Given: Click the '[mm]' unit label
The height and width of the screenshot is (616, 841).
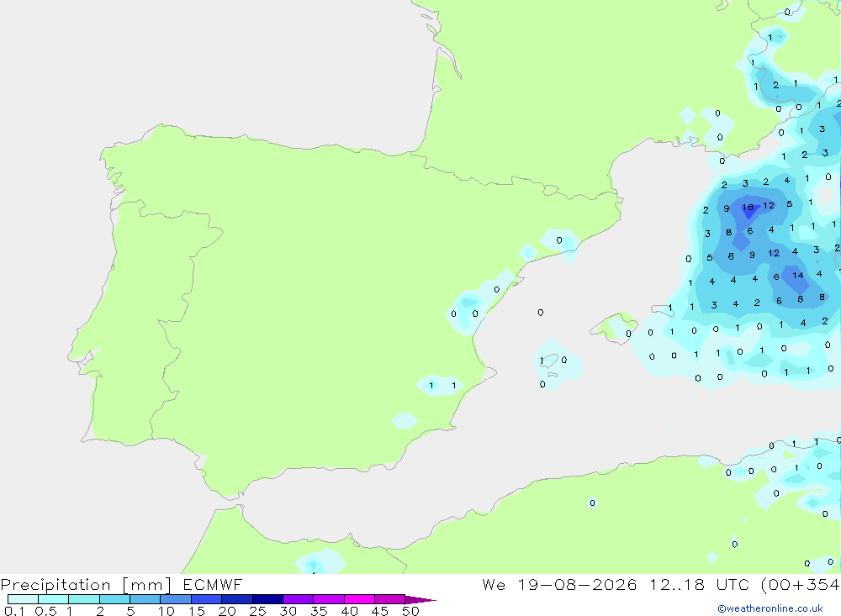Looking at the screenshot, I should (x=147, y=585).
